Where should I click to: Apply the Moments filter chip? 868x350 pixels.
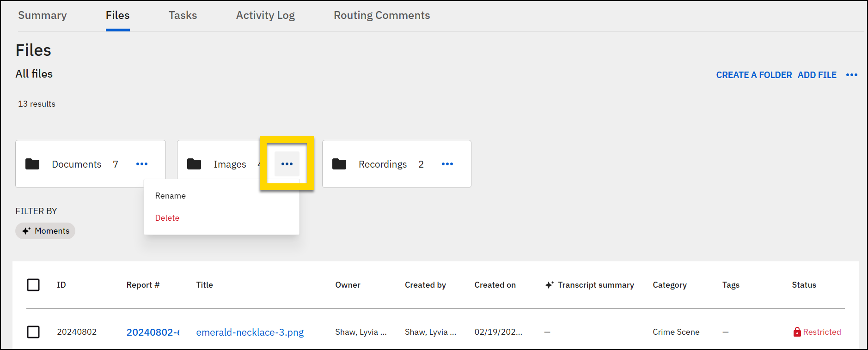pos(45,231)
